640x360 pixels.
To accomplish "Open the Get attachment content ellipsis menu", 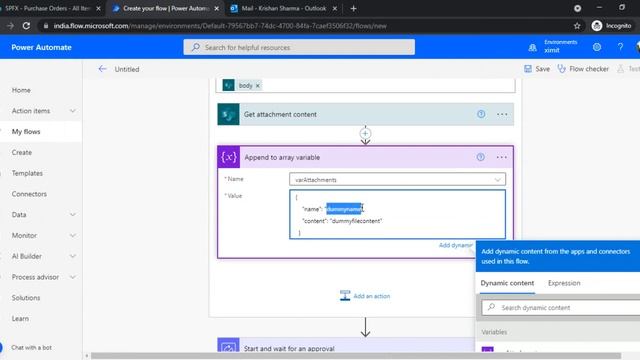I will 502,114.
